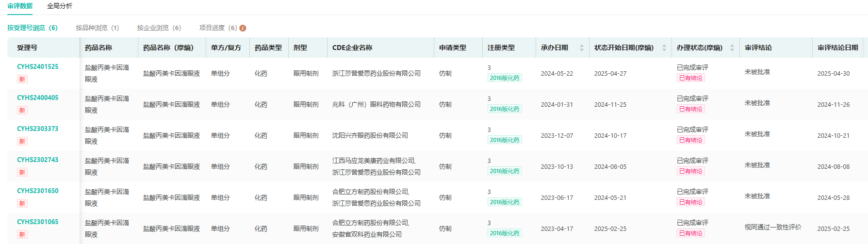Open acceptance number CYHS2400405
This screenshot has width=868, height=244.
point(38,98)
